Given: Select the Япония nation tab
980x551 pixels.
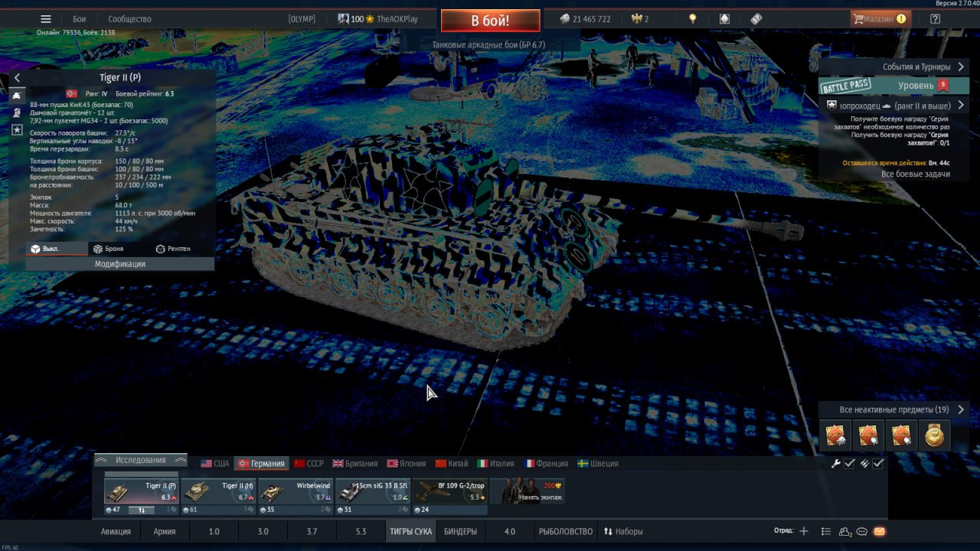Looking at the screenshot, I should coord(407,464).
